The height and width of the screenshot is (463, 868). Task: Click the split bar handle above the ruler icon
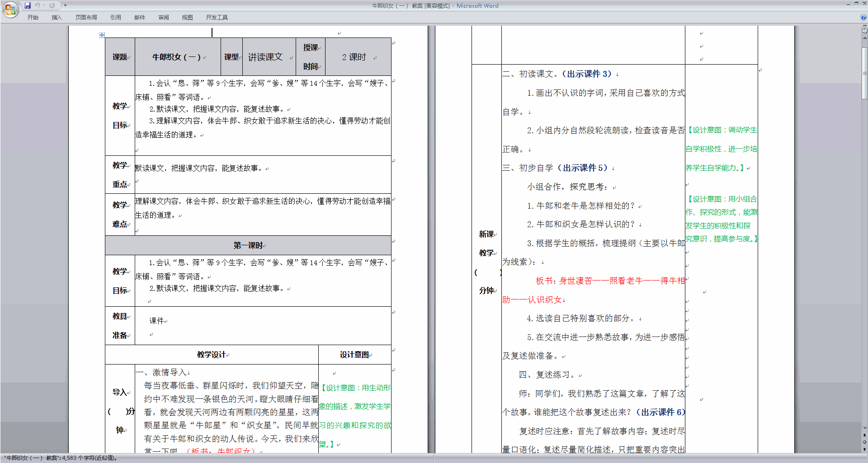coord(865,27)
